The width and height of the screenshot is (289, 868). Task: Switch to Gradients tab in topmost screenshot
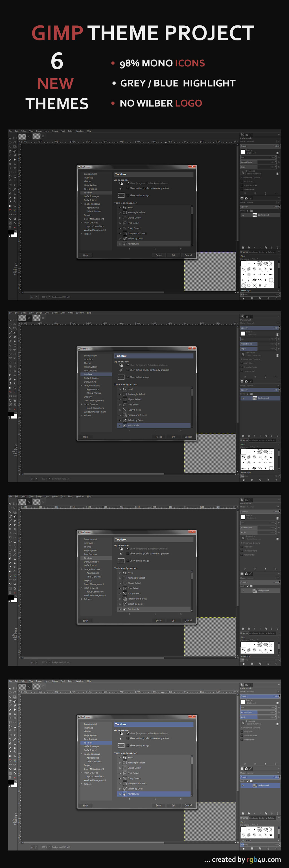(254, 252)
